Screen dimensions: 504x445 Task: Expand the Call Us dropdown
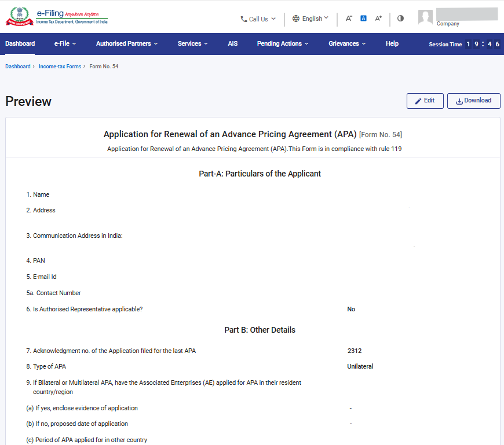tap(258, 19)
